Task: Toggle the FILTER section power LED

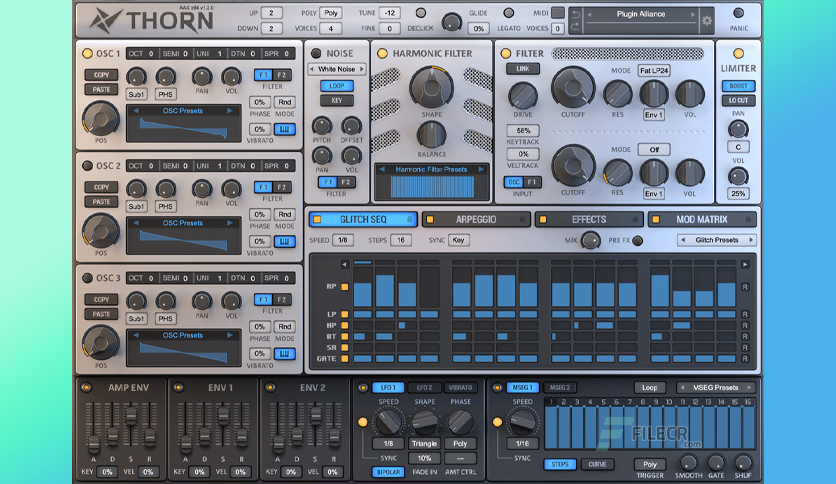Action: click(506, 53)
